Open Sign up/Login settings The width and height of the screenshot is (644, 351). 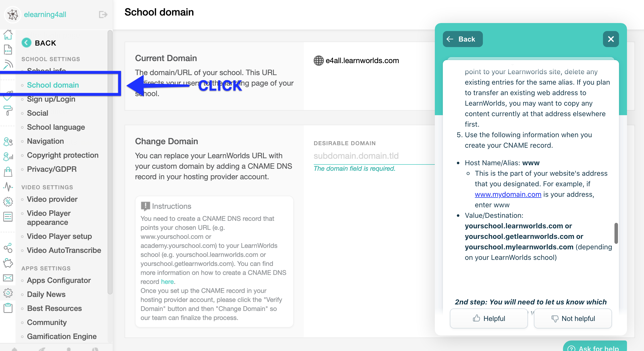(51, 99)
